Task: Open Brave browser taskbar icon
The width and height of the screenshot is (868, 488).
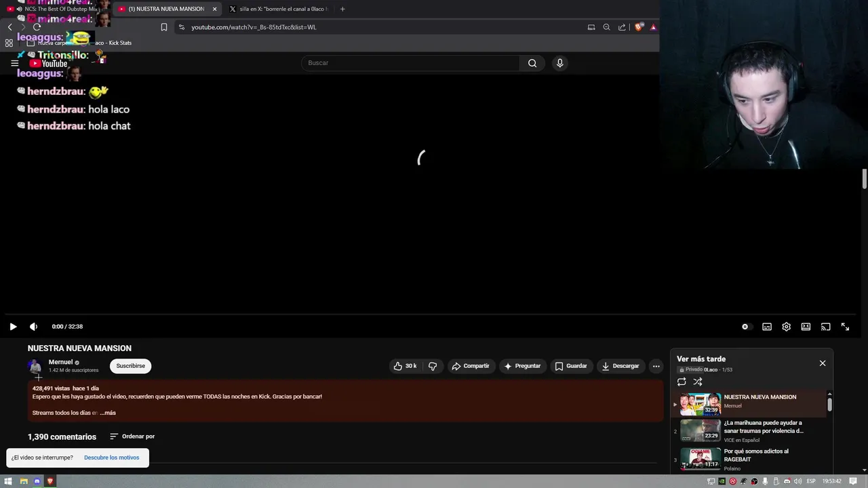Action: click(50, 481)
